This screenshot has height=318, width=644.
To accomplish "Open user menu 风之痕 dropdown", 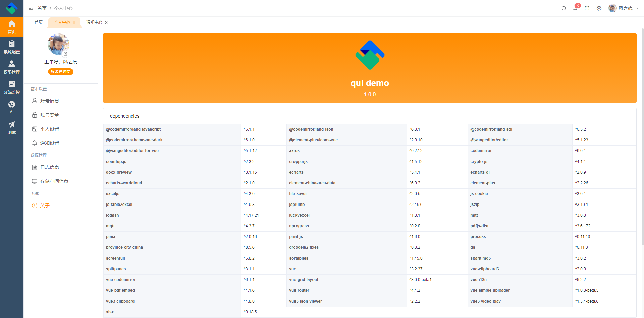I will click(x=624, y=8).
